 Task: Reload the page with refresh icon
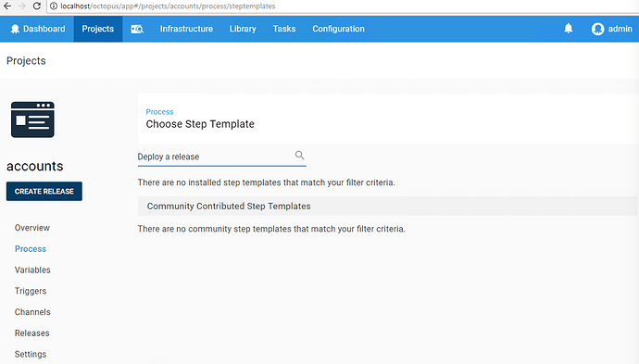[37, 6]
